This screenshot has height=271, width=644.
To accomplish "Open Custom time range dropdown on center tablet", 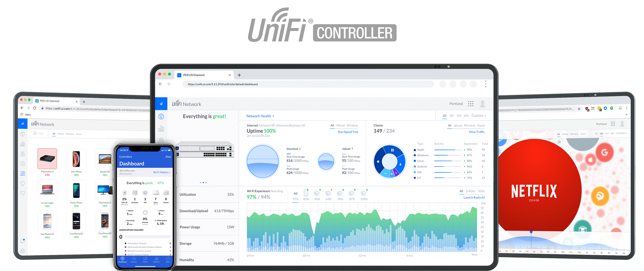I will pyautogui.click(x=479, y=116).
